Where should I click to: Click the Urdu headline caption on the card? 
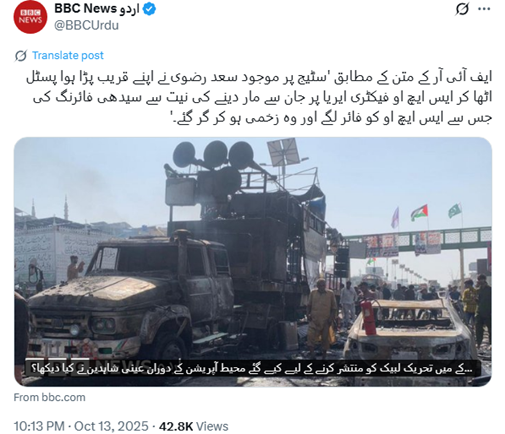(x=252, y=369)
